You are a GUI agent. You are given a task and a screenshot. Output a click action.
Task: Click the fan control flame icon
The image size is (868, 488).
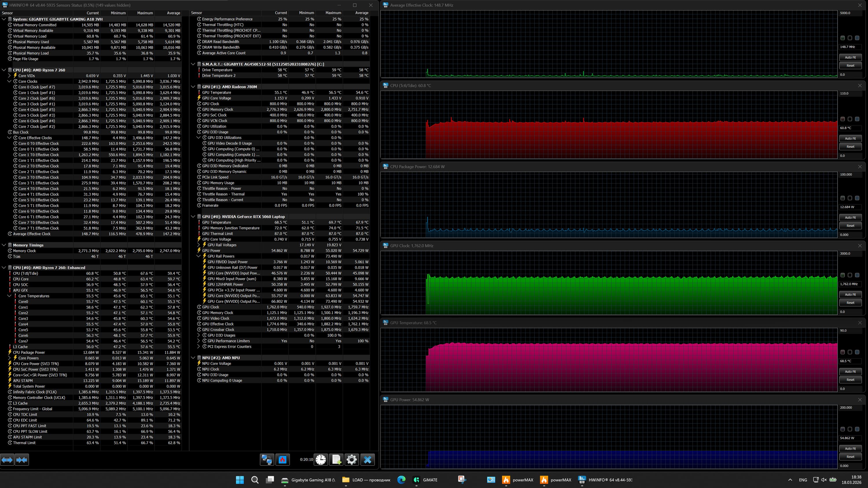(x=282, y=460)
